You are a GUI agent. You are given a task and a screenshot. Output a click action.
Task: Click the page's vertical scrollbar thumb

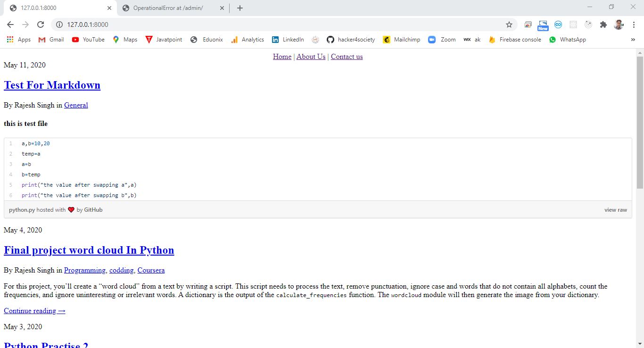point(640,123)
